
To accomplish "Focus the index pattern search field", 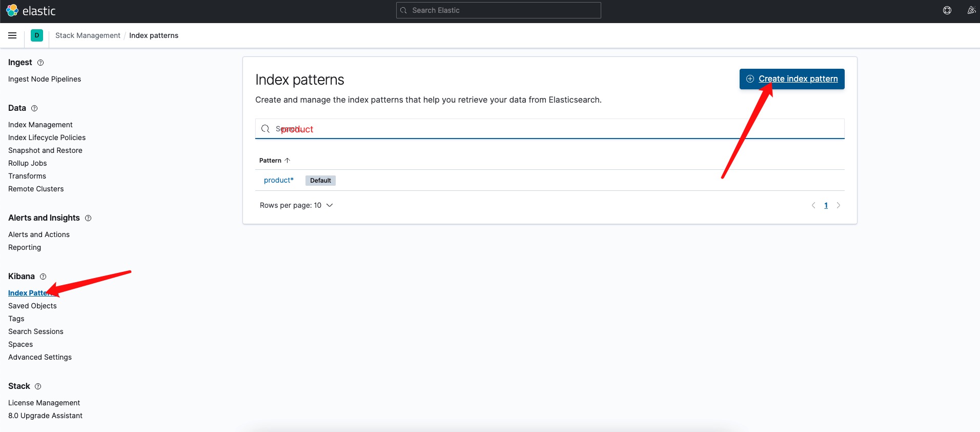I will [550, 129].
